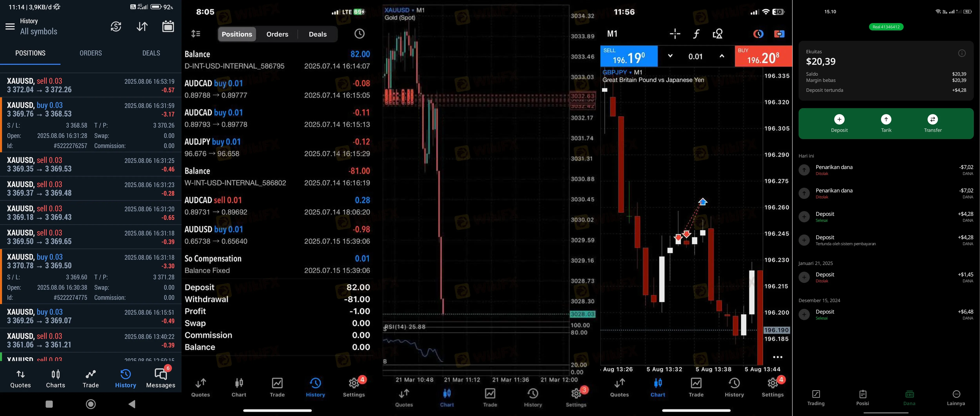The height and width of the screenshot is (416, 980).
Task: Open the three-dots chart options
Action: coord(778,357)
